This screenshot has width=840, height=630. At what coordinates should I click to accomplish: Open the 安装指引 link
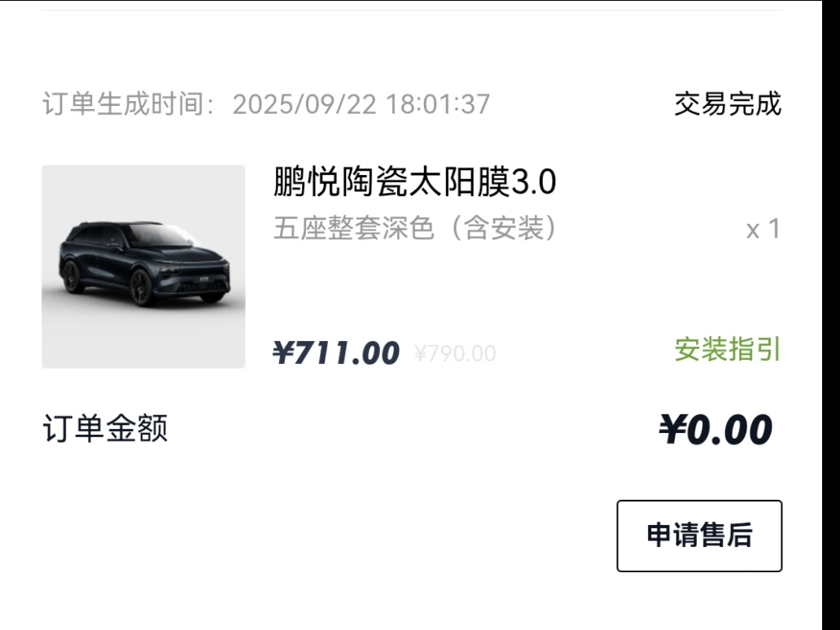(x=727, y=350)
